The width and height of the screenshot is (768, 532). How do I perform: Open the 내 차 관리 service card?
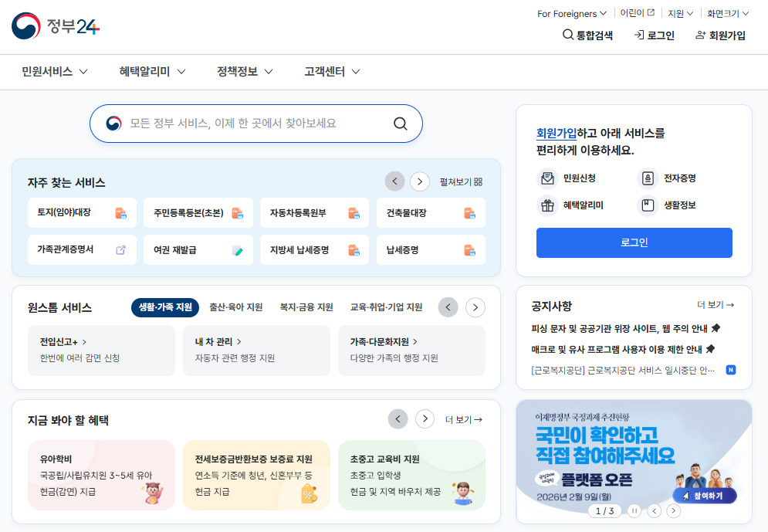tap(256, 351)
